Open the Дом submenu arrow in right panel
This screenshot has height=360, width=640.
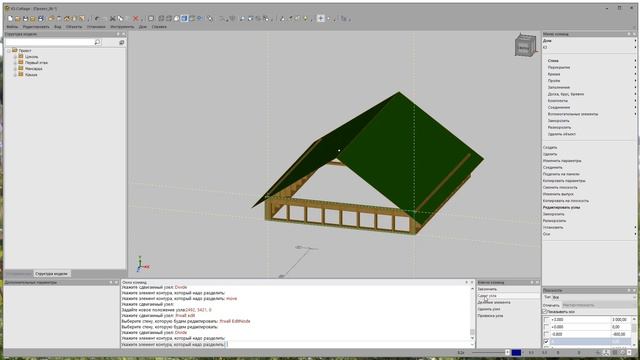(x=635, y=41)
